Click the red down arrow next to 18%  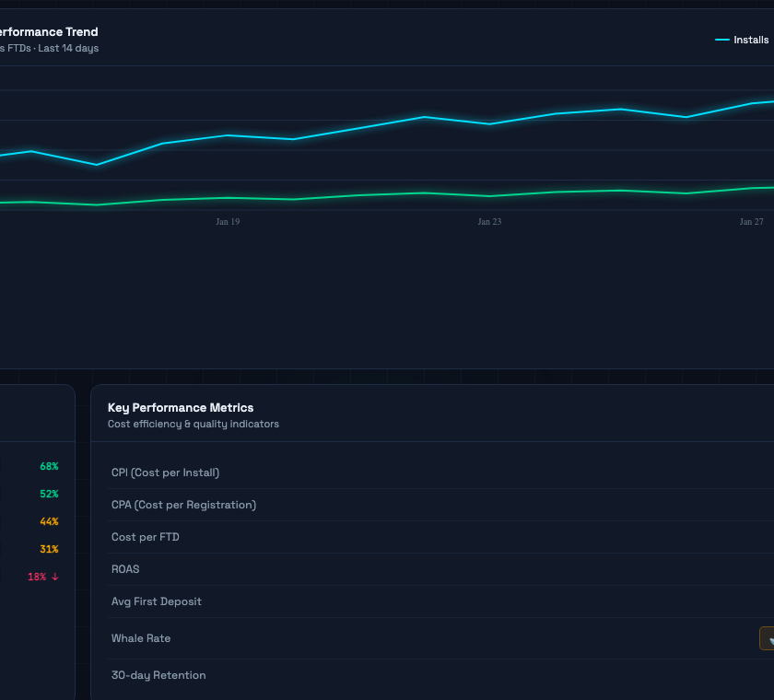[54, 576]
